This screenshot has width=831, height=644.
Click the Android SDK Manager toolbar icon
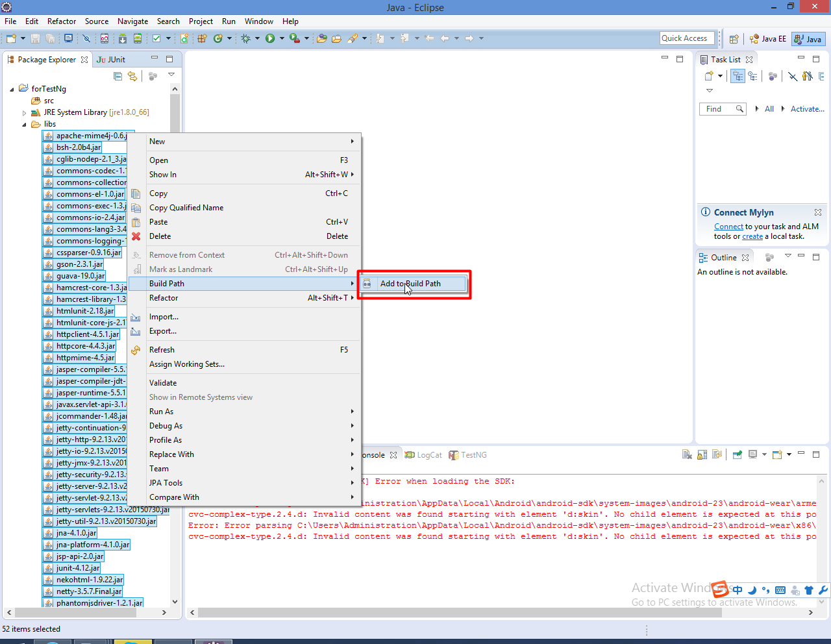[123, 39]
